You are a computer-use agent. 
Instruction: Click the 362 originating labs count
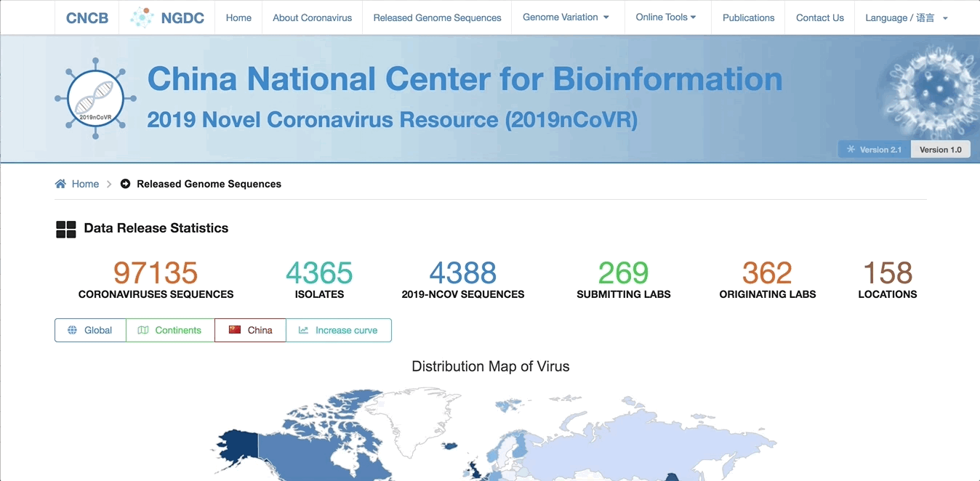(768, 273)
